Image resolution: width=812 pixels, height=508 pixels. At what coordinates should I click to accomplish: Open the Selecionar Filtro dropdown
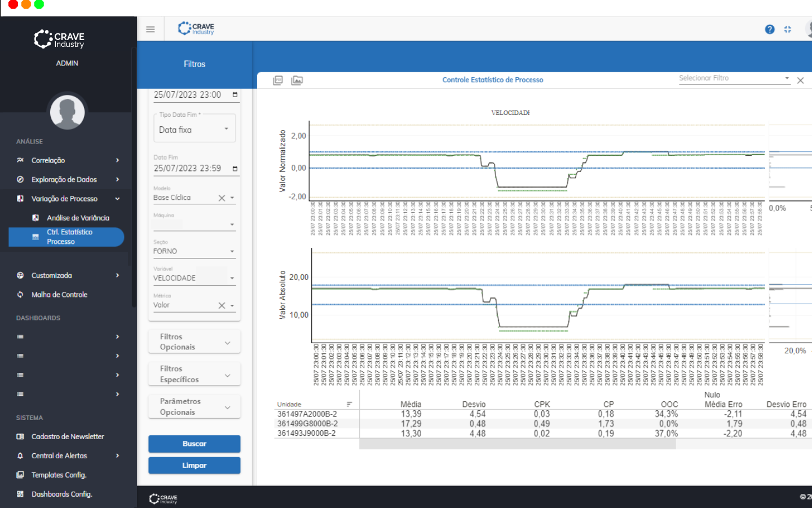787,78
